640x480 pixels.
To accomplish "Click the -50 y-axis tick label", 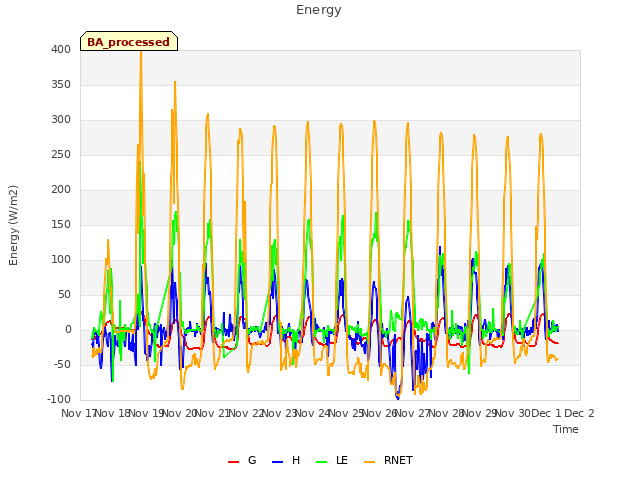I will point(62,364).
